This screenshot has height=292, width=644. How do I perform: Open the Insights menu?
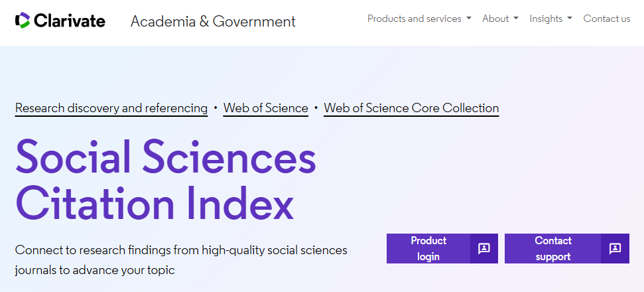tap(546, 19)
